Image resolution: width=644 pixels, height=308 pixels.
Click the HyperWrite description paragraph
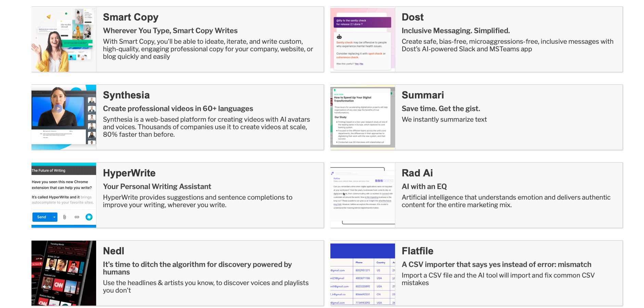click(x=198, y=201)
